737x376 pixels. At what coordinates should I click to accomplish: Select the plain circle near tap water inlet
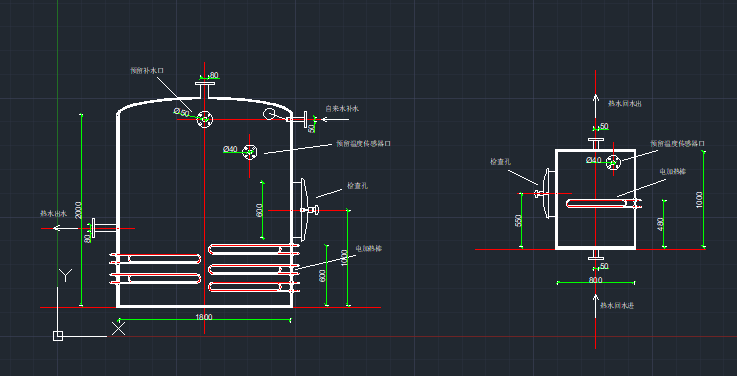point(269,114)
